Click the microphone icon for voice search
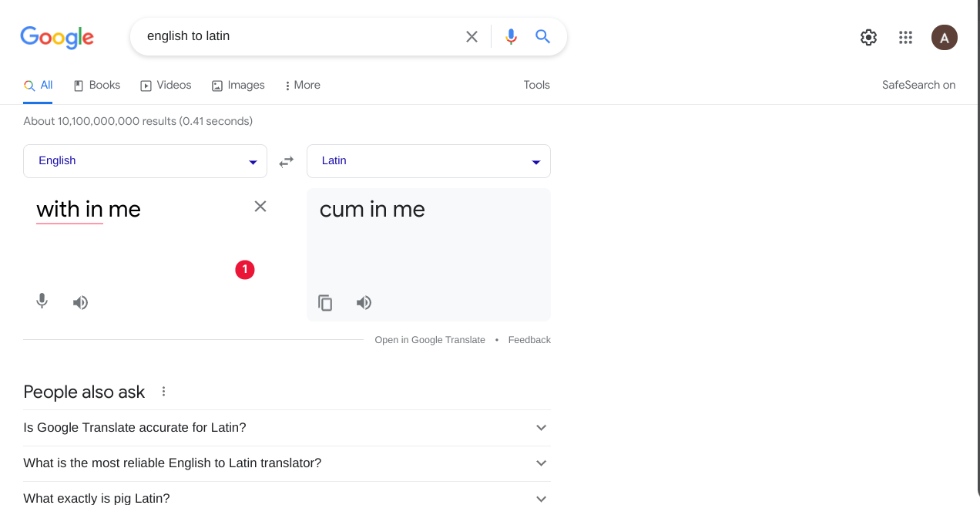 (511, 35)
